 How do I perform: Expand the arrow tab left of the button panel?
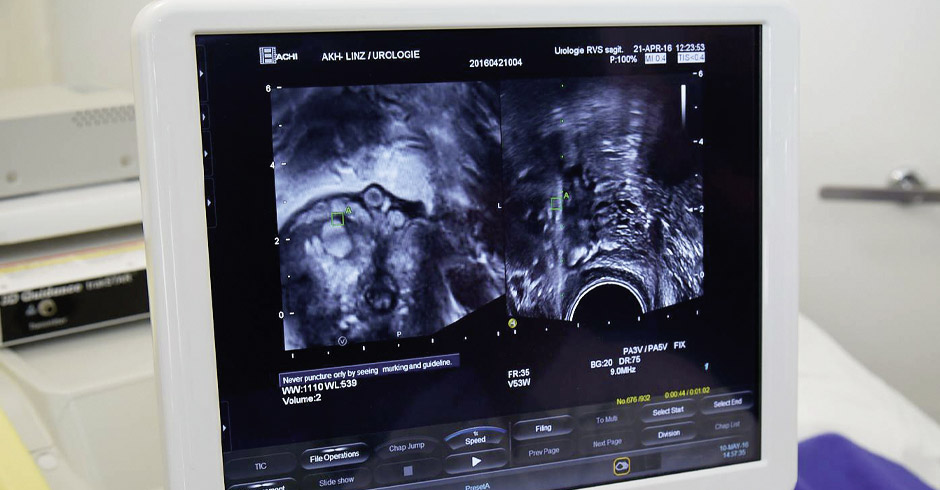[225, 428]
